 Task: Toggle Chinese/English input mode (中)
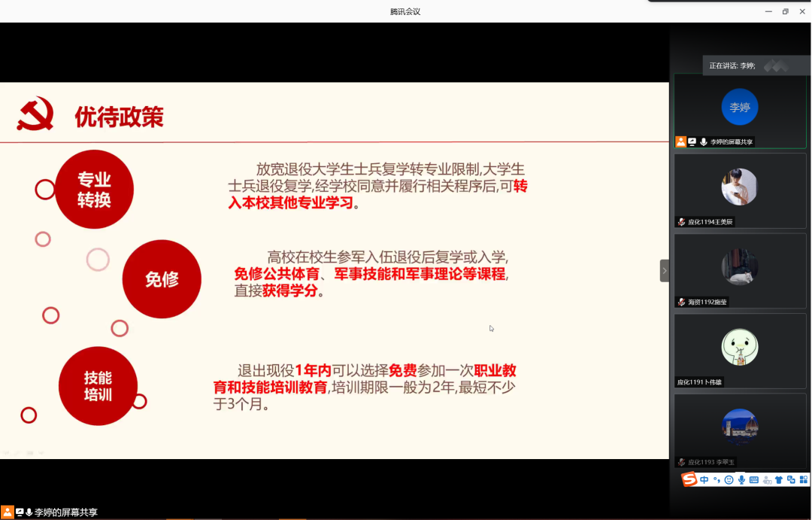point(704,479)
